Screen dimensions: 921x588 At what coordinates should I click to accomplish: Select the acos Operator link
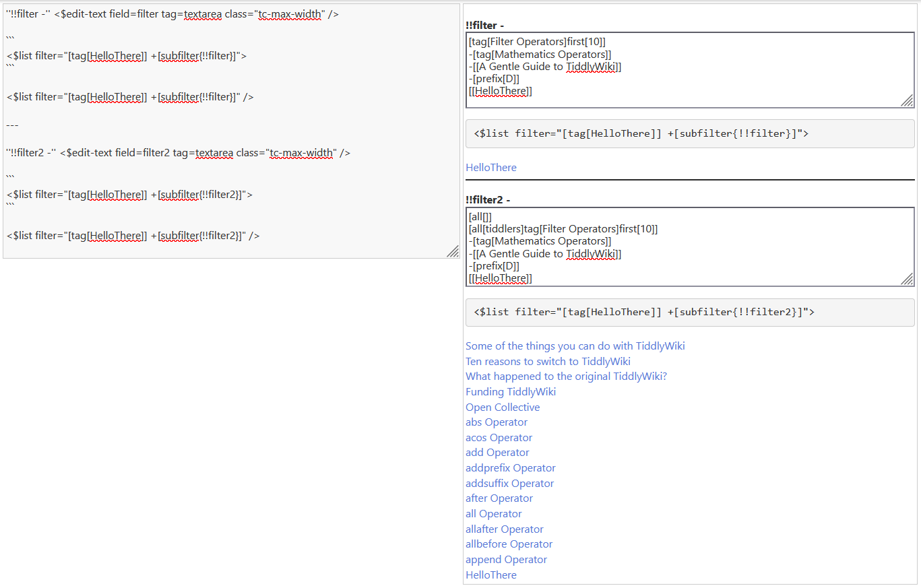pyautogui.click(x=499, y=438)
